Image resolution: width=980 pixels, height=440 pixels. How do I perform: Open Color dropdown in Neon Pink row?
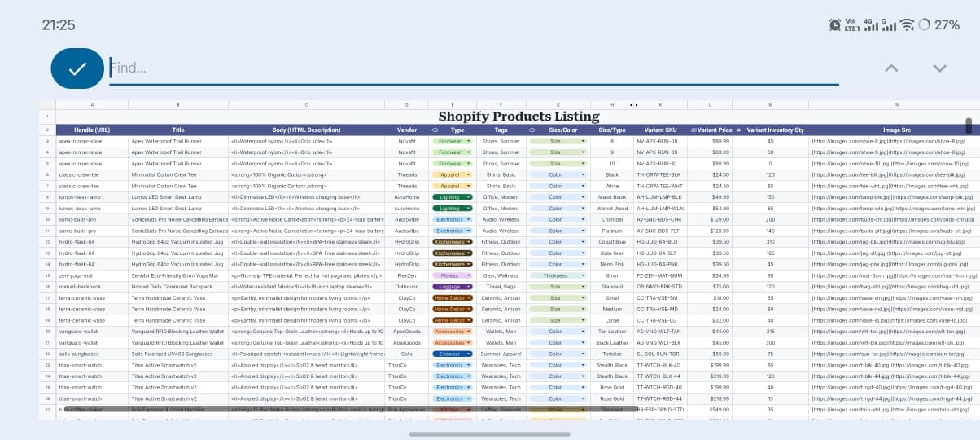tap(558, 264)
